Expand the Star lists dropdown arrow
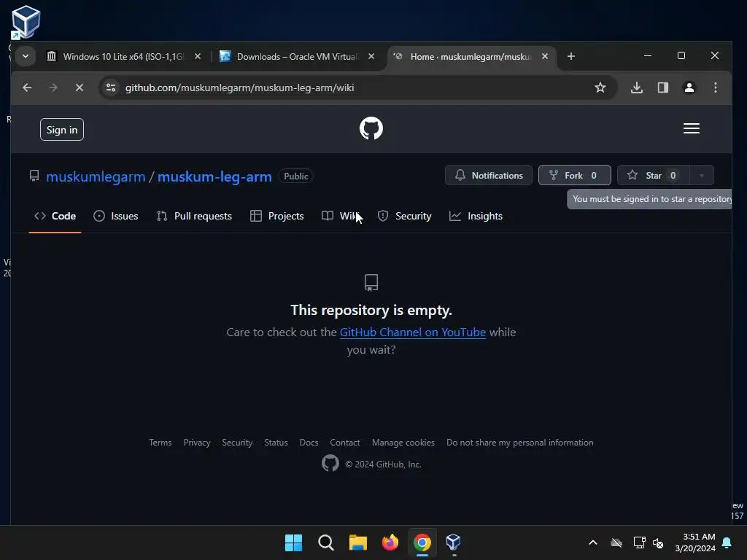This screenshot has height=560, width=747. click(701, 175)
